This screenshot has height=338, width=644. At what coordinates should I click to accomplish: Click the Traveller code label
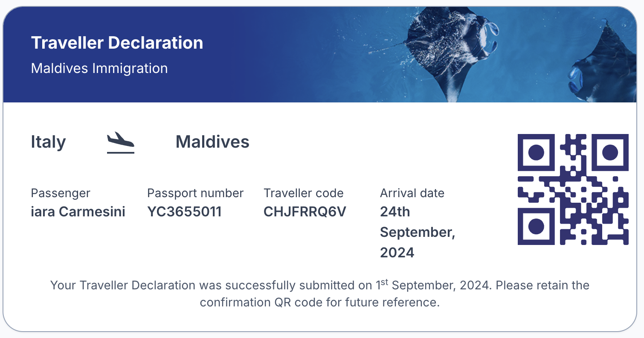click(x=303, y=193)
